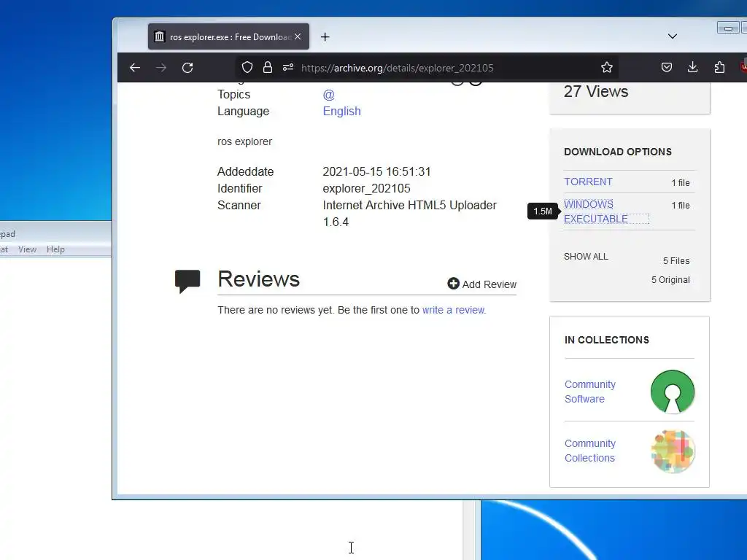Open site permissions icon in address bar
The image size is (747, 560).
click(x=287, y=68)
